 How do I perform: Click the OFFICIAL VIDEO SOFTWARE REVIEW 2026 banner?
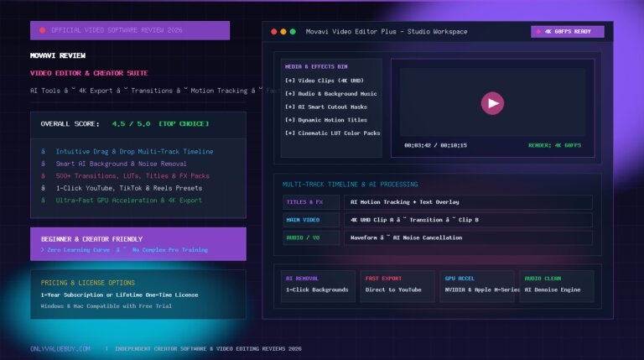[x=130, y=30]
